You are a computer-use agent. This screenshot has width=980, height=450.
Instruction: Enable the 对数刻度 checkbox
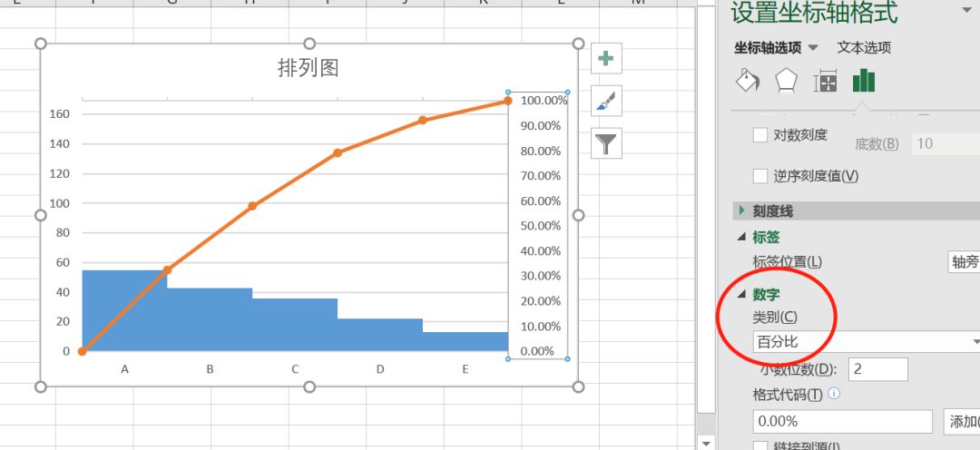pos(760,135)
